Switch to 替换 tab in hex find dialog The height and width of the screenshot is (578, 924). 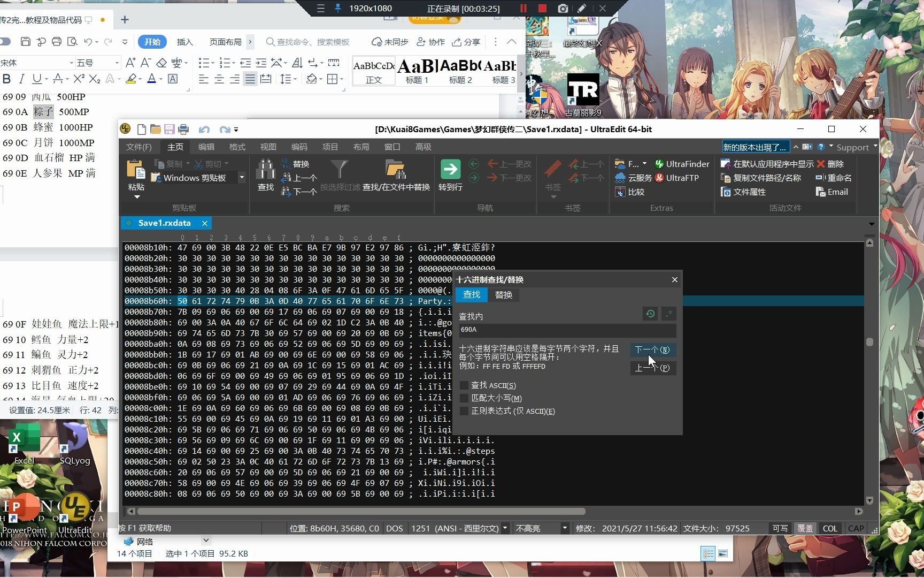click(x=504, y=295)
